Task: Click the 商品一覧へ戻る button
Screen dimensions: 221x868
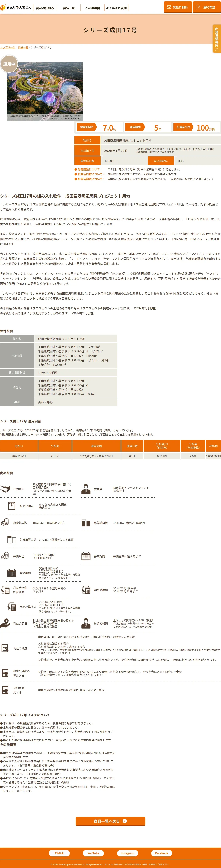Action: 110,821
